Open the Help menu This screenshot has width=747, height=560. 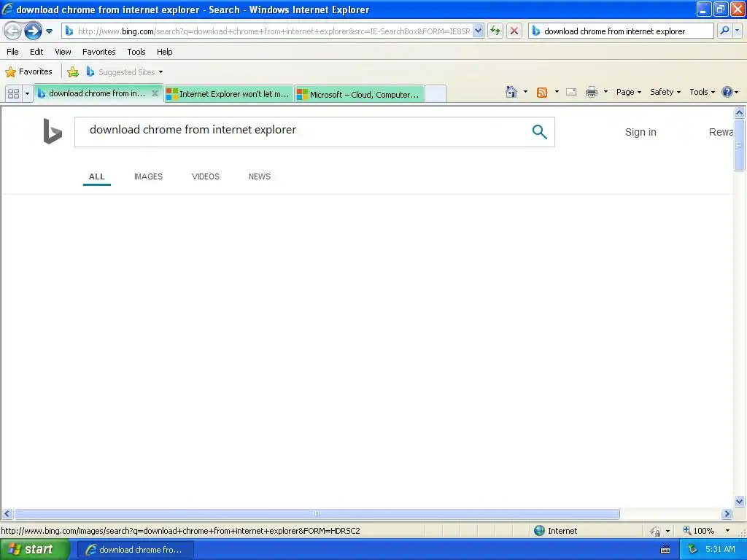coord(165,52)
